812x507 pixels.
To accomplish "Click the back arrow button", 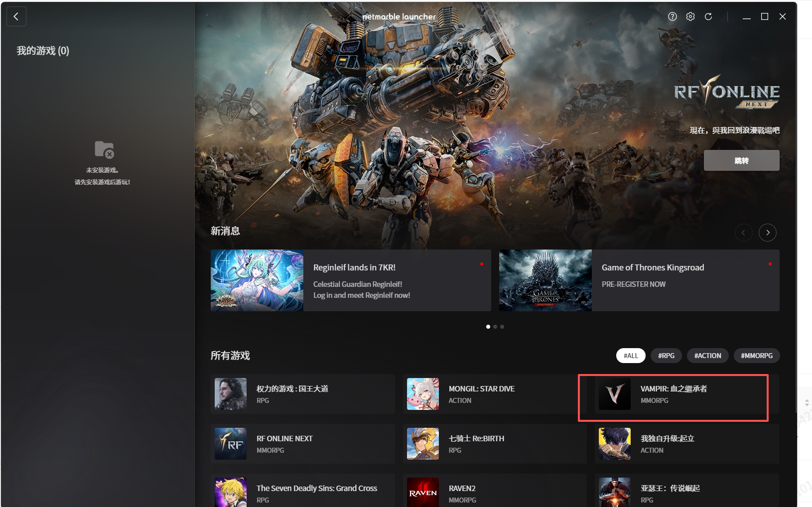I will (16, 16).
